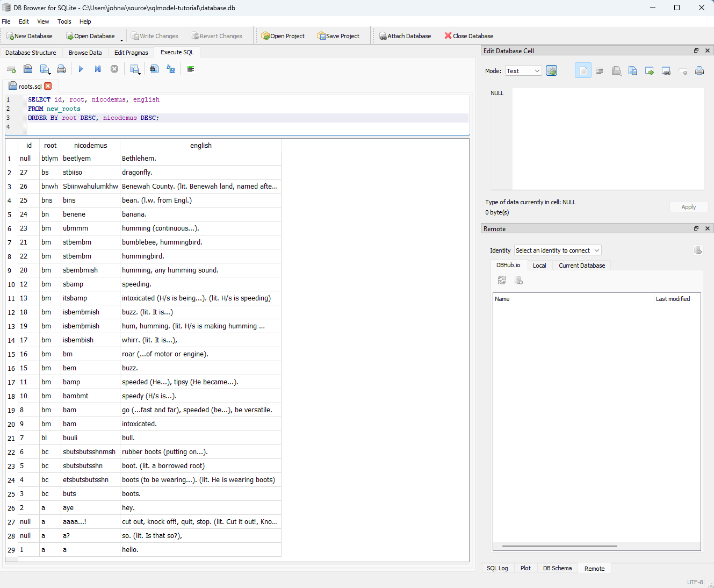
Task: Click the Remote refresh icon
Action: coord(502,280)
